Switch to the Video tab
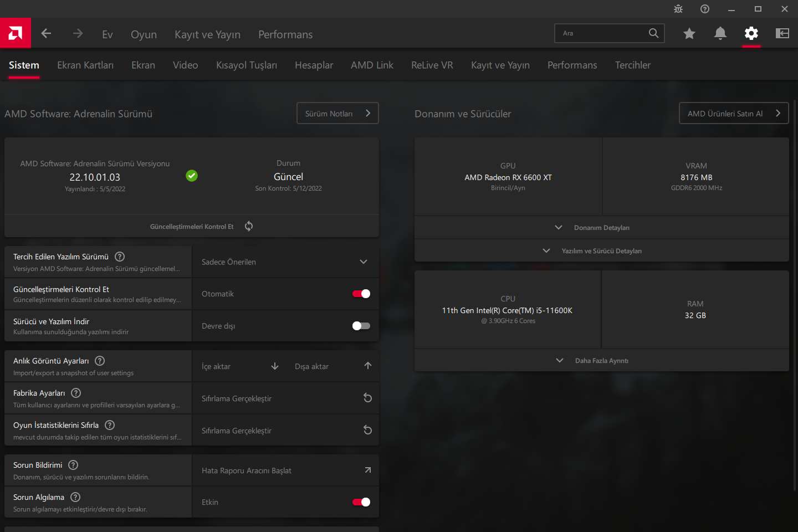The width and height of the screenshot is (798, 532). tap(185, 65)
